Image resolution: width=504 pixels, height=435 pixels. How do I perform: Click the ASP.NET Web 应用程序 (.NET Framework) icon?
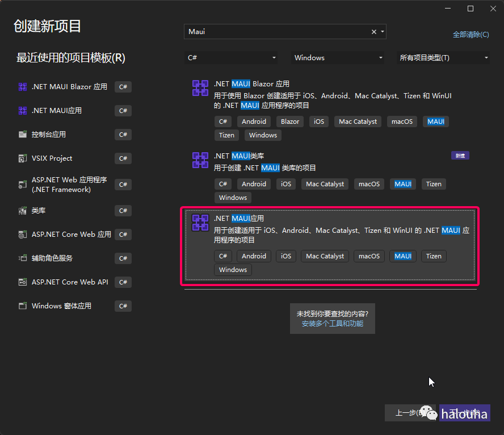tap(23, 185)
